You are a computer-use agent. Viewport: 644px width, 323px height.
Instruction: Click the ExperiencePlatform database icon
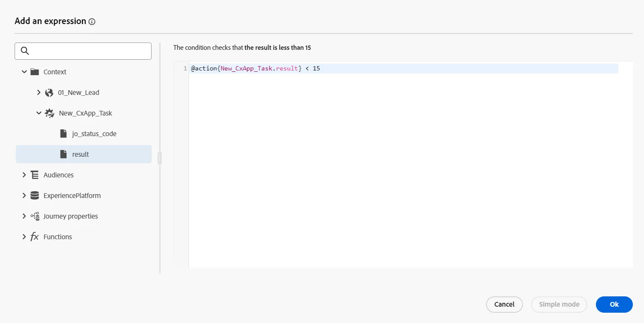35,195
